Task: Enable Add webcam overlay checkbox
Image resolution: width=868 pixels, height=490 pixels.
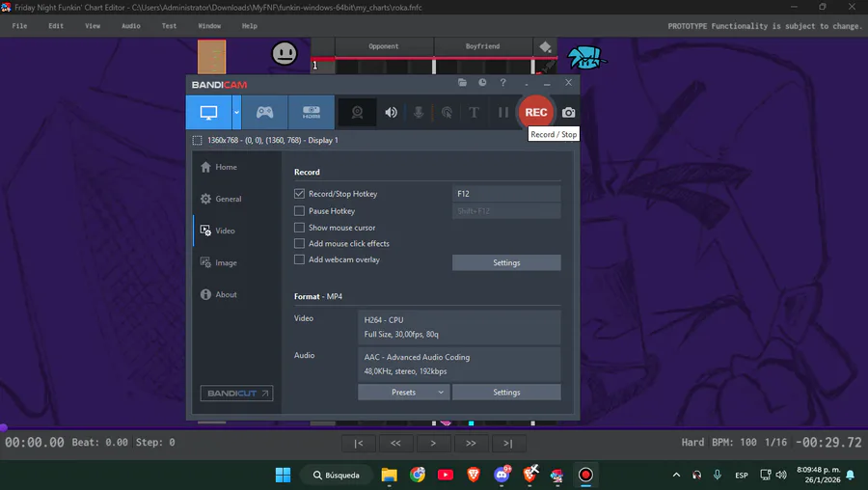Action: point(300,259)
